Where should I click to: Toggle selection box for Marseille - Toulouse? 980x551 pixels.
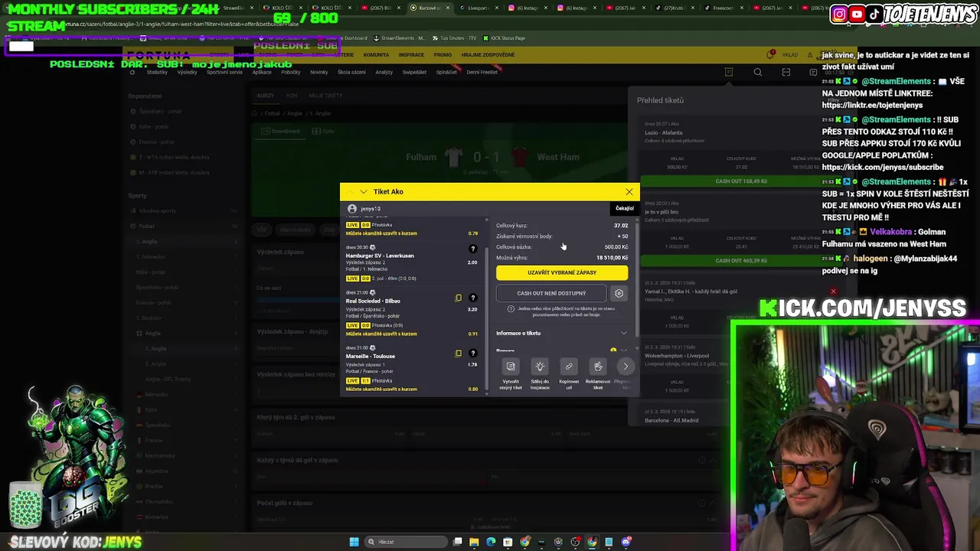pyautogui.click(x=459, y=353)
